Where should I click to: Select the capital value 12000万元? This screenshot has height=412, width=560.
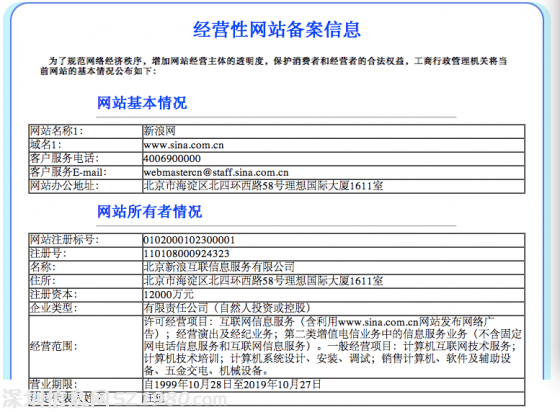169,295
